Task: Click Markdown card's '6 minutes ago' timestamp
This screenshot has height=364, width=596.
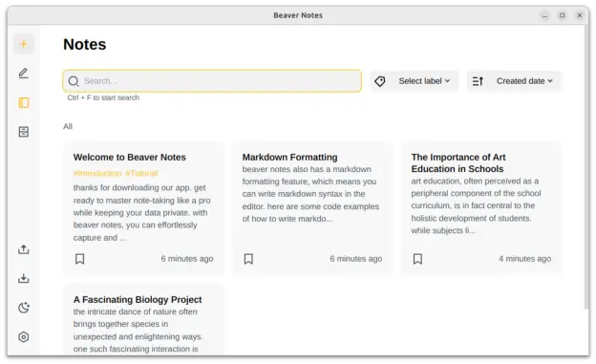Action: [x=356, y=259]
